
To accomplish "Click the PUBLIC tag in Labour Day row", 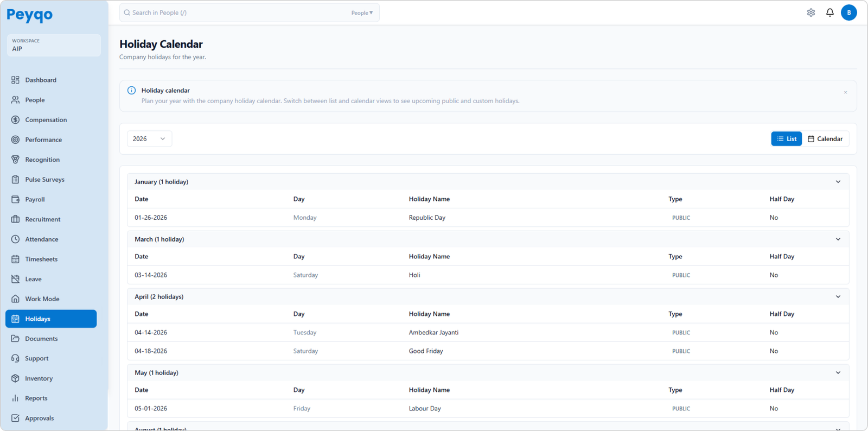I will tap(681, 409).
